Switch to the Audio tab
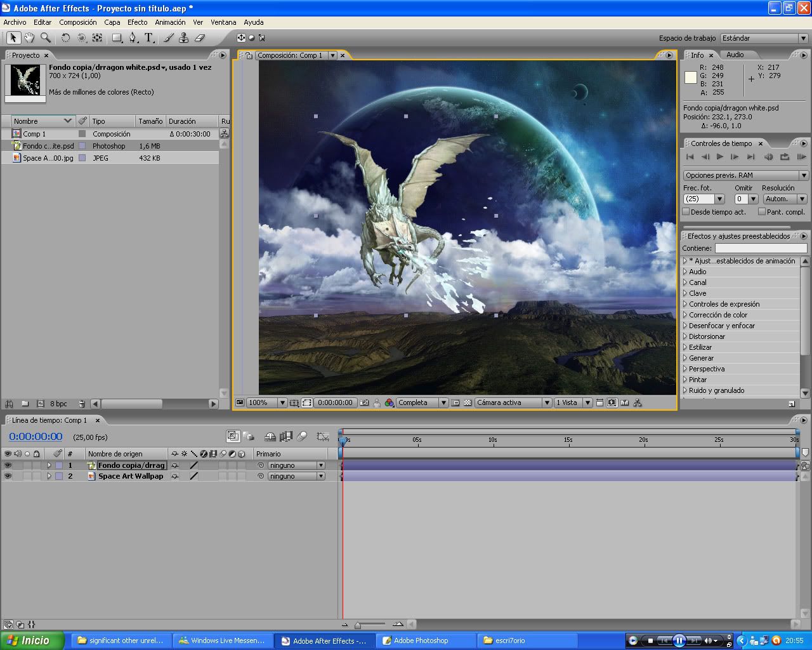 point(735,55)
